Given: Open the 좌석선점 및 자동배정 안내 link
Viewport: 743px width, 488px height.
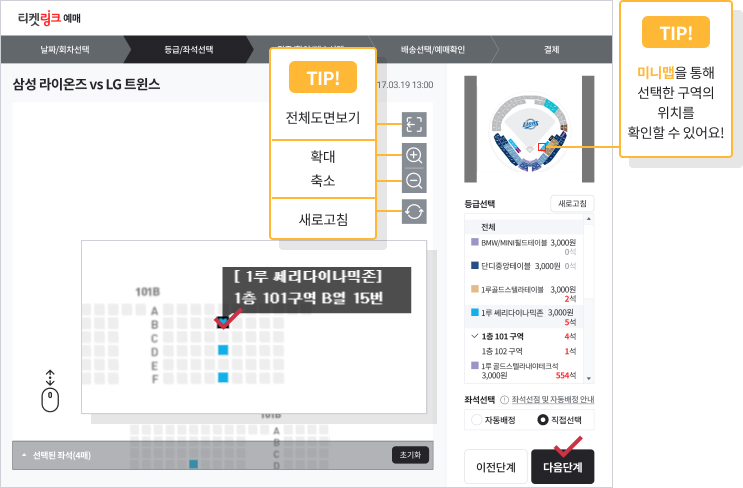Looking at the screenshot, I should [553, 400].
